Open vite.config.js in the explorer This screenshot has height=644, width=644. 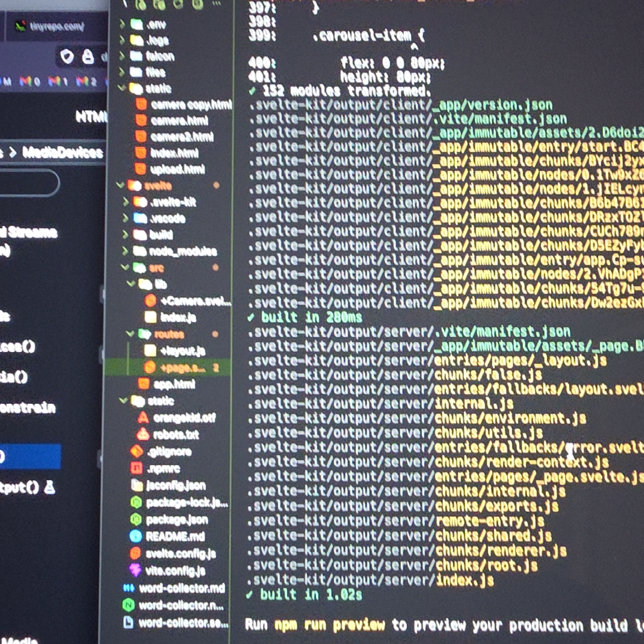(x=175, y=571)
